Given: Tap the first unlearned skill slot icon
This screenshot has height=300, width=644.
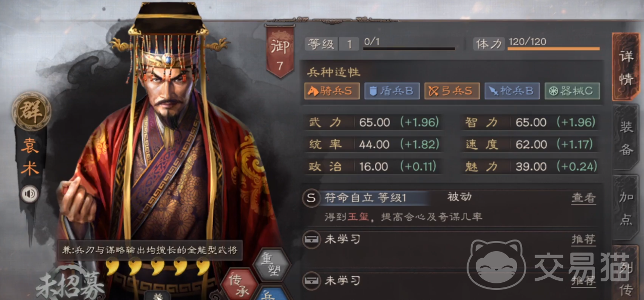Looking at the screenshot, I should coord(311,239).
